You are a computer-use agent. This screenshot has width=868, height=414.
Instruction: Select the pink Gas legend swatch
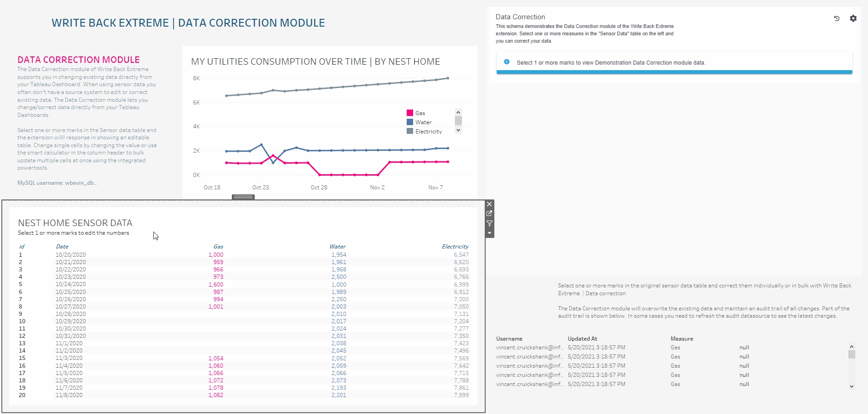410,113
